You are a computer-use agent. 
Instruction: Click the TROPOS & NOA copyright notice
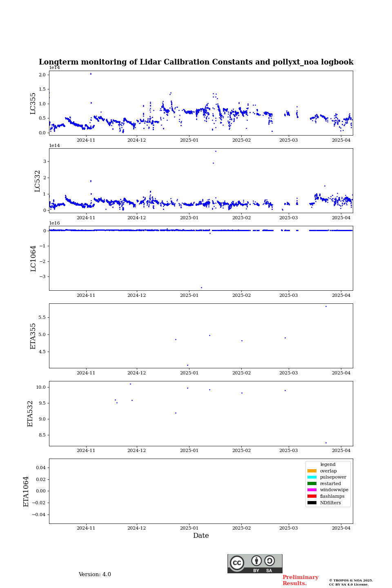point(351,582)
